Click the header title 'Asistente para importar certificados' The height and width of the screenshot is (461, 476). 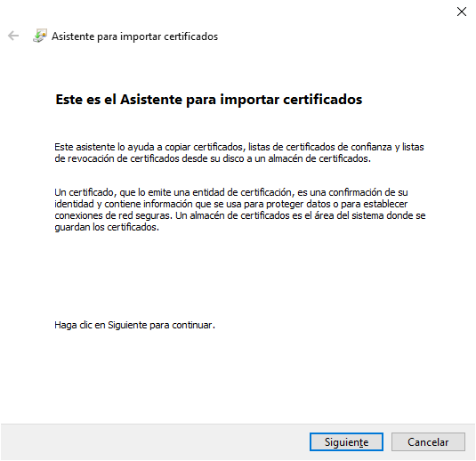click(x=134, y=36)
